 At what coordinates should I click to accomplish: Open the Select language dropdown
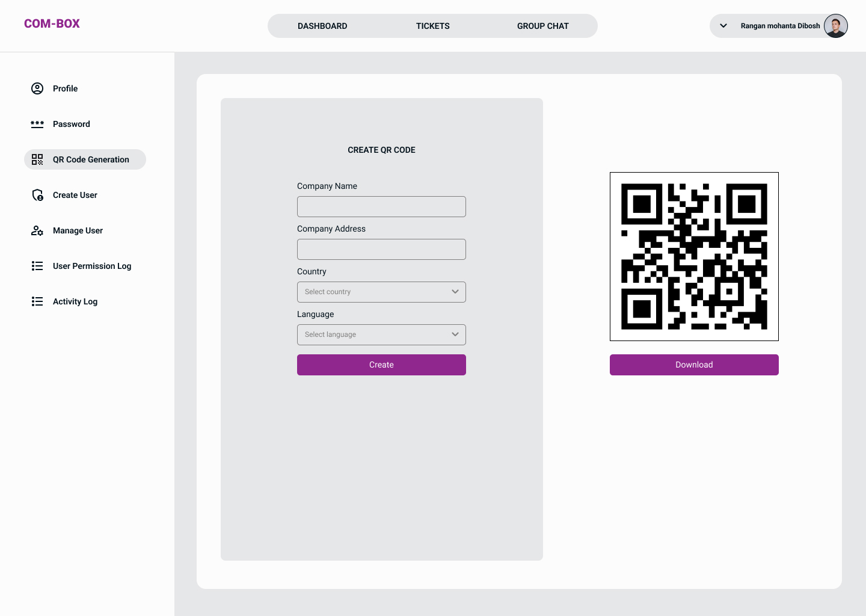[x=381, y=334]
